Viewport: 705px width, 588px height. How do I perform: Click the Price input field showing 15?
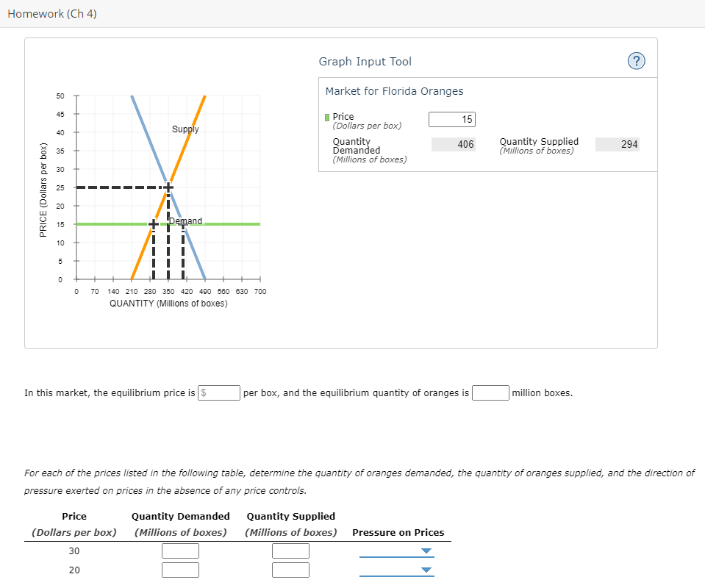tap(451, 119)
